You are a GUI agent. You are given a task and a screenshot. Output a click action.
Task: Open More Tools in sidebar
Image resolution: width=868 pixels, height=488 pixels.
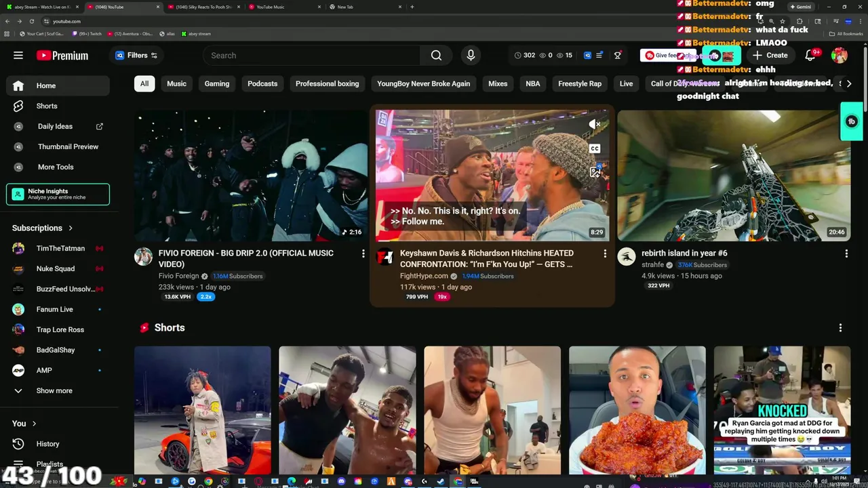click(x=58, y=167)
